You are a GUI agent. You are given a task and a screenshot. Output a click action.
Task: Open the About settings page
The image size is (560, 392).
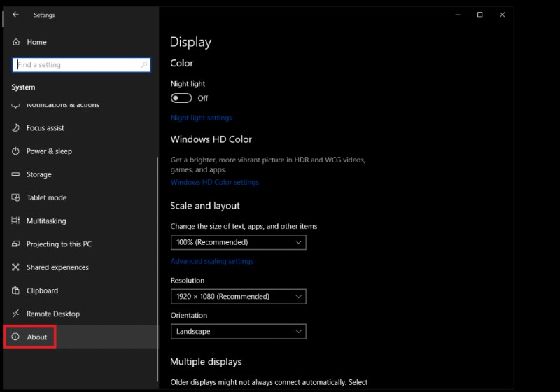click(x=36, y=337)
